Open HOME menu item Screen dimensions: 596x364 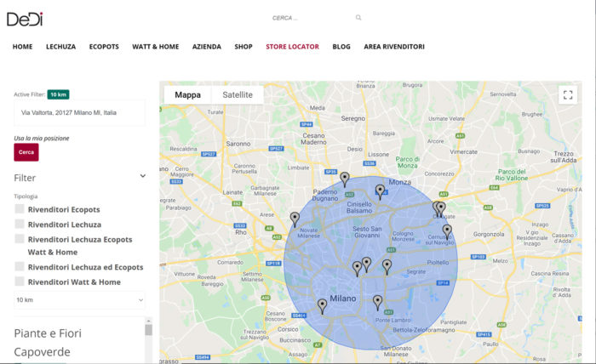click(x=22, y=47)
